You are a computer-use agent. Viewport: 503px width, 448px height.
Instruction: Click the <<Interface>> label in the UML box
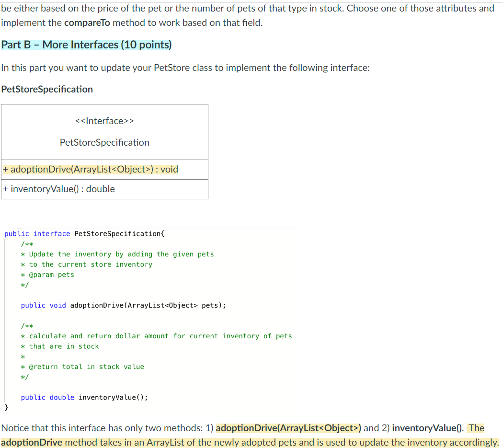point(104,121)
